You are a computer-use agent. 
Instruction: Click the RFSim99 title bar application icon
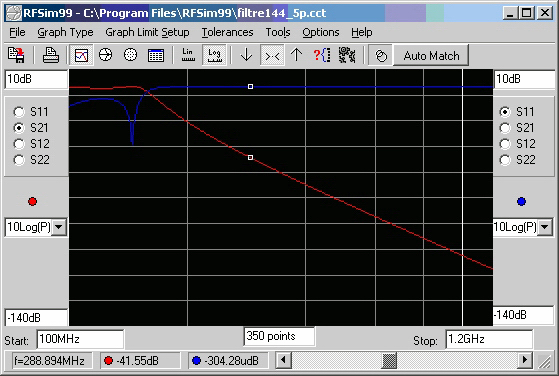[14, 13]
